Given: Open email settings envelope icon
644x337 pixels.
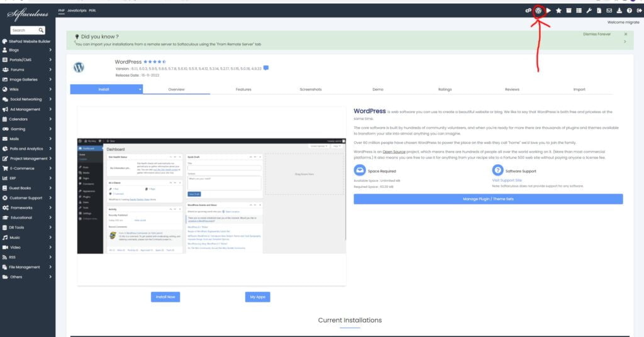Looking at the screenshot, I should coord(609,11).
